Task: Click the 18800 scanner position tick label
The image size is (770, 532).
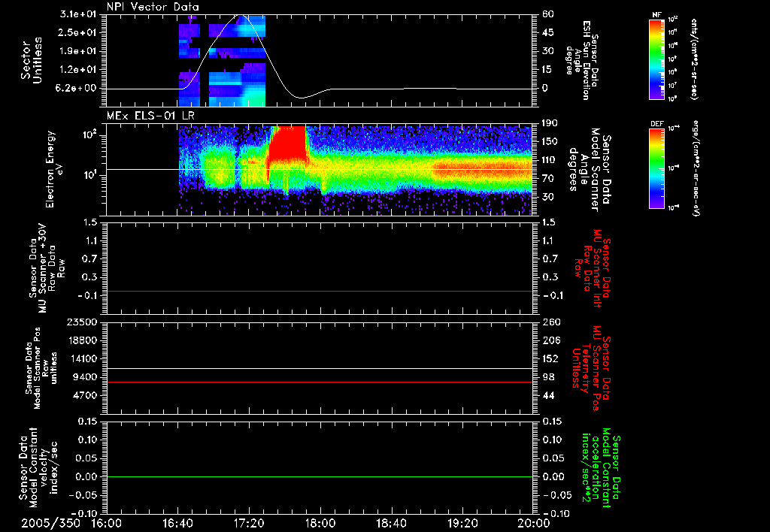Action: (82, 340)
